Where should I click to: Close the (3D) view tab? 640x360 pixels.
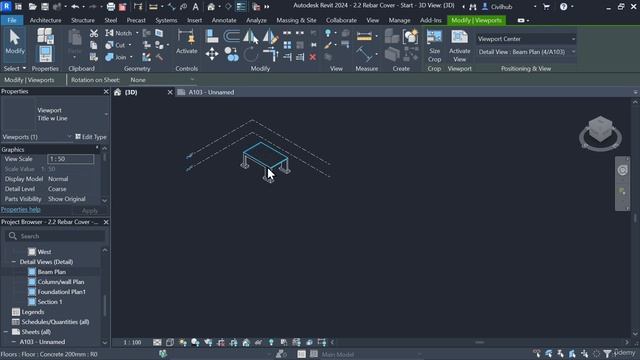tap(170, 92)
